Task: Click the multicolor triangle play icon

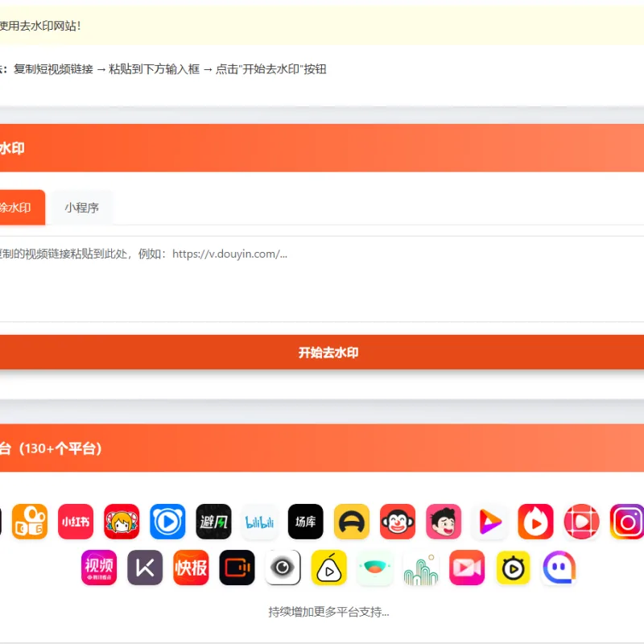Action: (x=489, y=522)
